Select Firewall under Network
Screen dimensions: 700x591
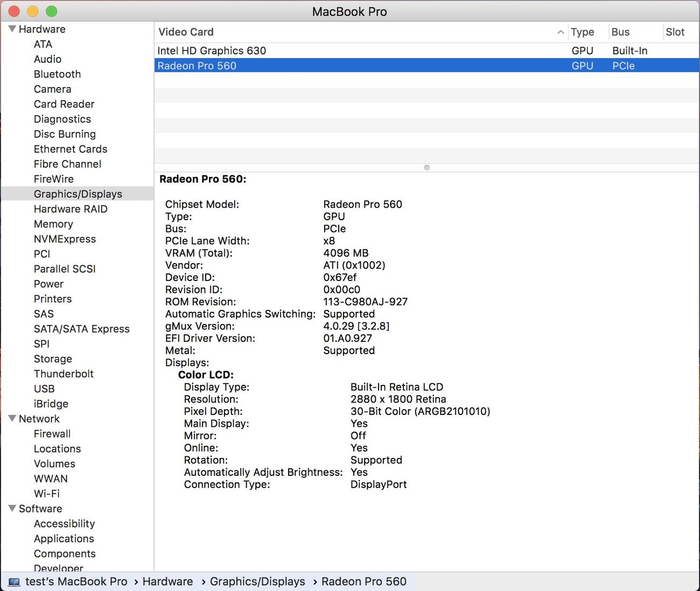point(52,434)
